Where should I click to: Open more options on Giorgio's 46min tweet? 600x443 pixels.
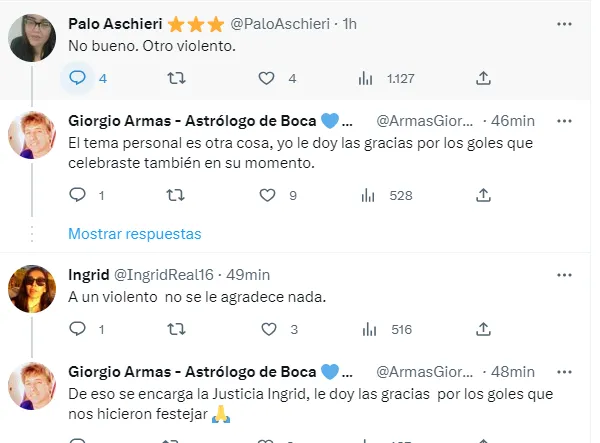(x=567, y=121)
